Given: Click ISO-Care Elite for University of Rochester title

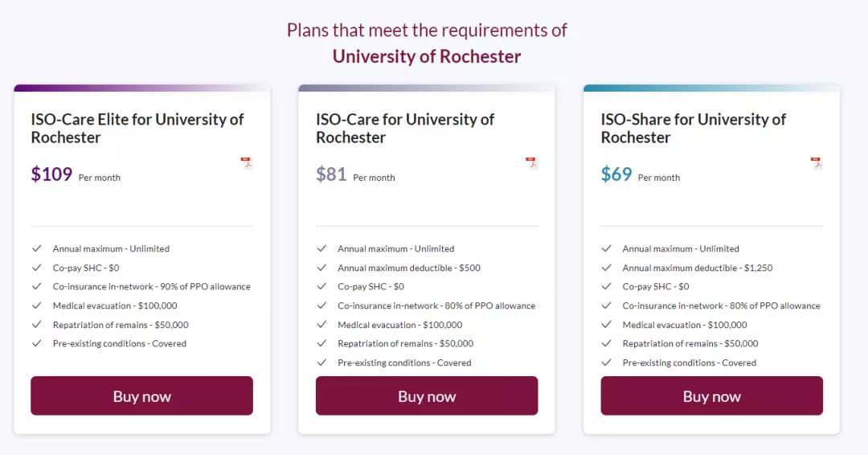Looking at the screenshot, I should [x=137, y=128].
